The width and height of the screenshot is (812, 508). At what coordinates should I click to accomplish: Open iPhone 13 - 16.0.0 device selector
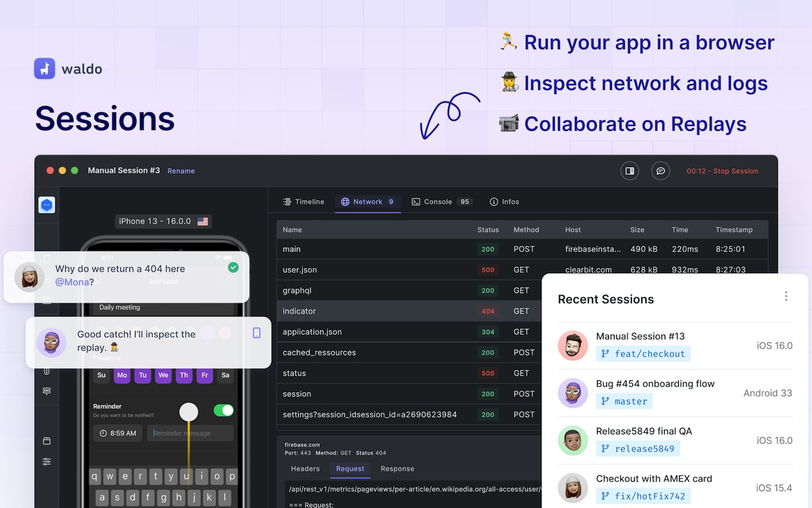click(163, 222)
